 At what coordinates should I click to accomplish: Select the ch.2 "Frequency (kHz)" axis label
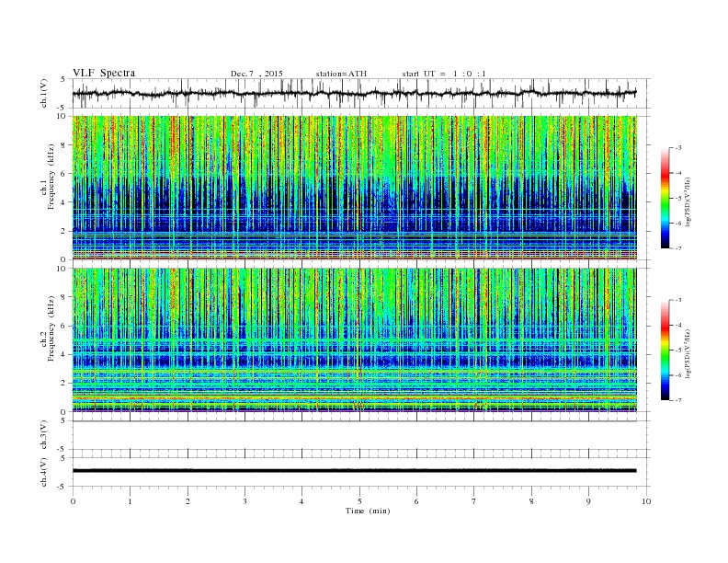[51, 328]
